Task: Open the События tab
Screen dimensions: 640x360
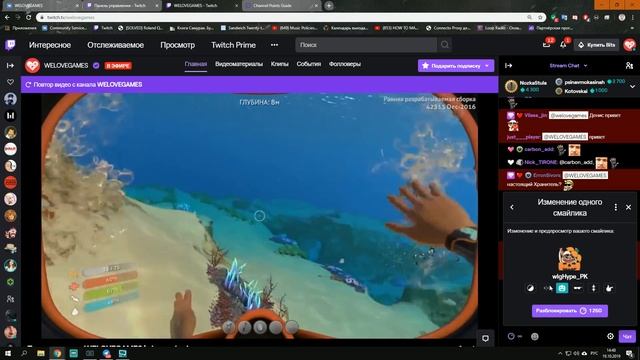Action: pyautogui.click(x=309, y=64)
